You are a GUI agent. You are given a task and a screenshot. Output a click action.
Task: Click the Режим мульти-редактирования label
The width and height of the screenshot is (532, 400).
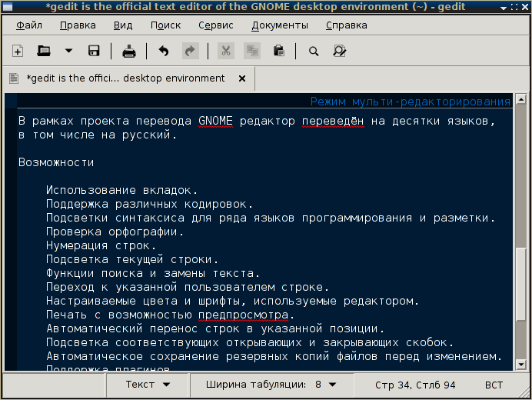coord(411,102)
